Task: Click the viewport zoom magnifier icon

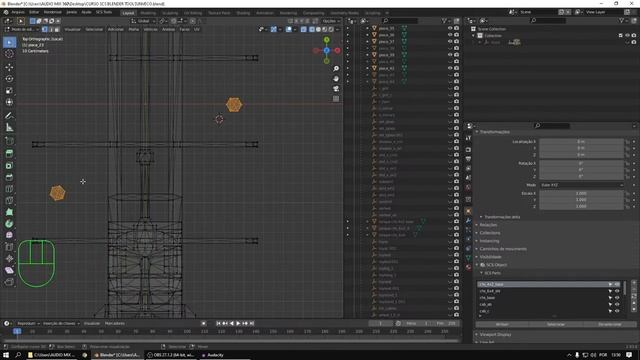Action: pyautogui.click(x=336, y=69)
